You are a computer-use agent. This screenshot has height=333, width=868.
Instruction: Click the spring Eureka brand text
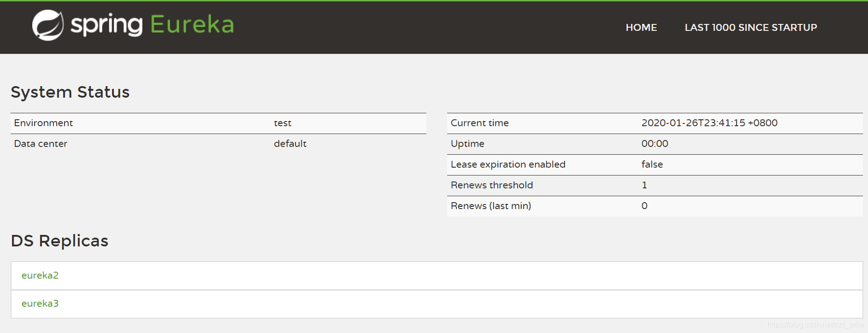[x=152, y=25]
